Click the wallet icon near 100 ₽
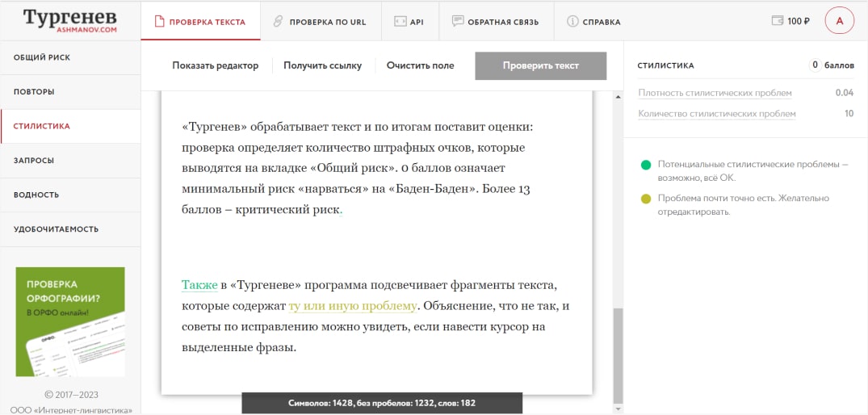Screen dimensions: 868x415 (x=778, y=21)
